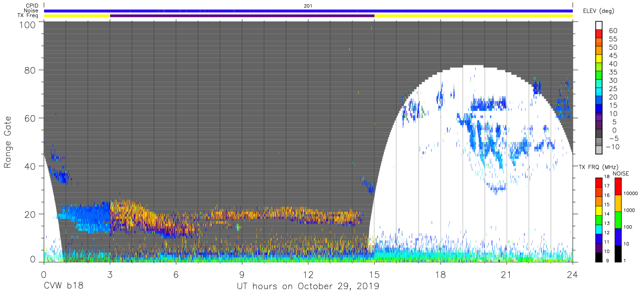
Task: Click the 100 tick on NOISE colorbar
Action: click(x=628, y=227)
